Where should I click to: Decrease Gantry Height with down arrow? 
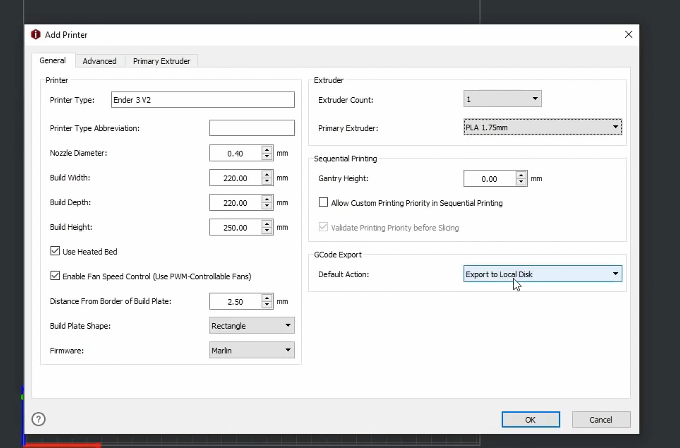(x=521, y=181)
